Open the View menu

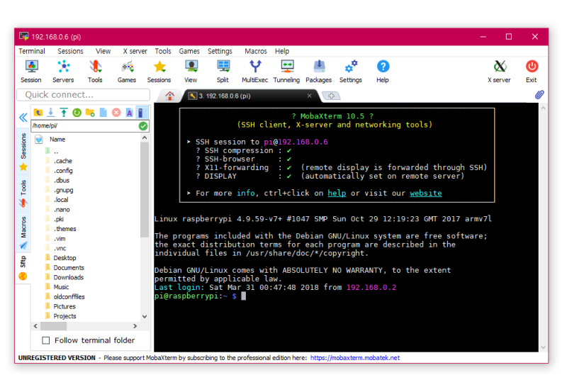(x=103, y=51)
